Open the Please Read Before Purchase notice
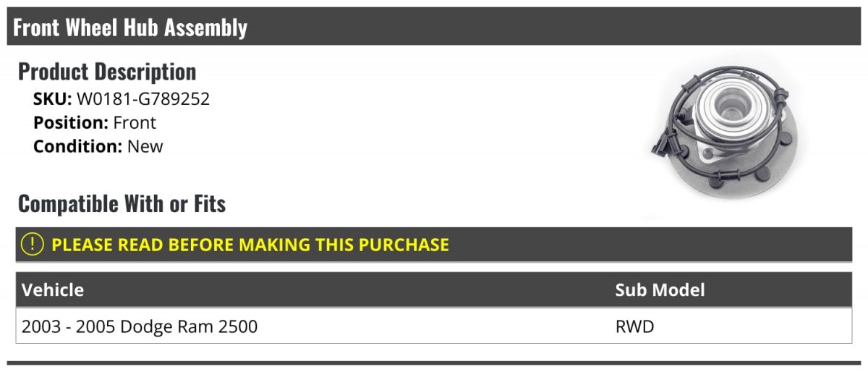The width and height of the screenshot is (868, 372). point(250,245)
